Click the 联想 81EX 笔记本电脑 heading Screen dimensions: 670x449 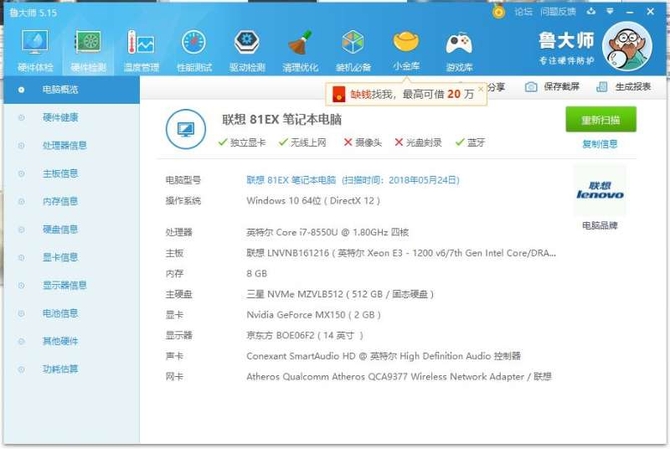pyautogui.click(x=282, y=119)
